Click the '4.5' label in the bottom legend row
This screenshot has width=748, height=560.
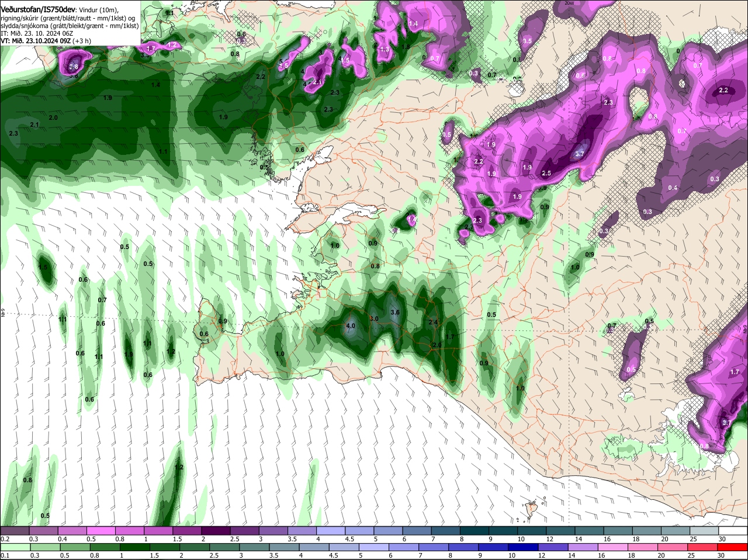click(333, 555)
